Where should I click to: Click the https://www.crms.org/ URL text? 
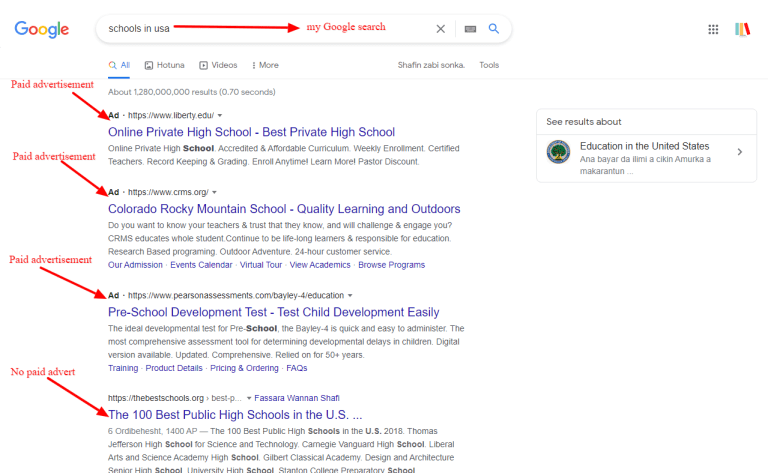[168, 192]
